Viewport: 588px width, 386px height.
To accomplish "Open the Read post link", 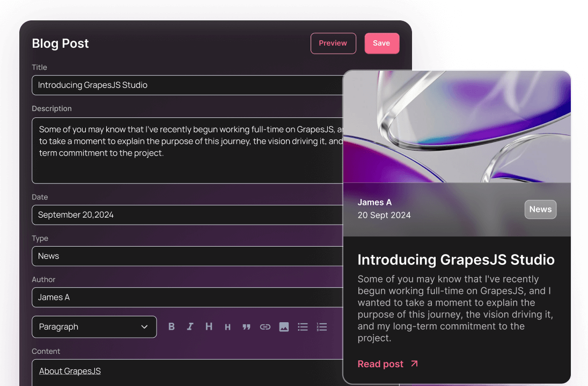I will click(388, 364).
